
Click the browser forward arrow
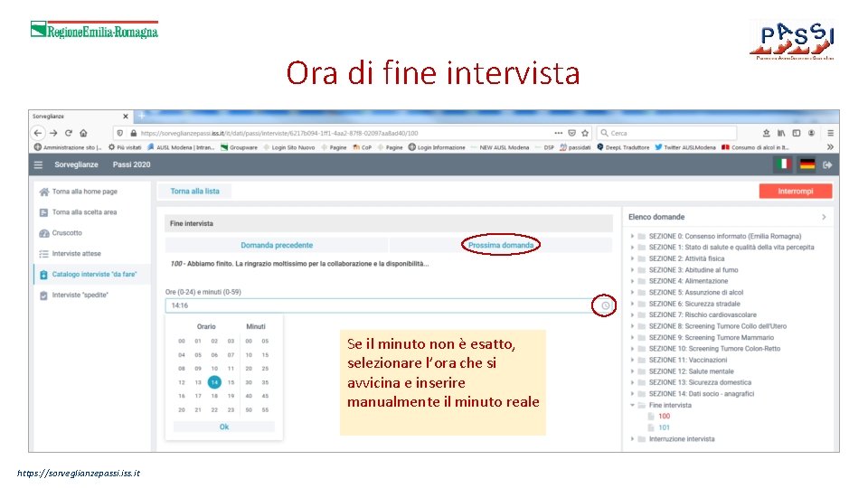53,133
